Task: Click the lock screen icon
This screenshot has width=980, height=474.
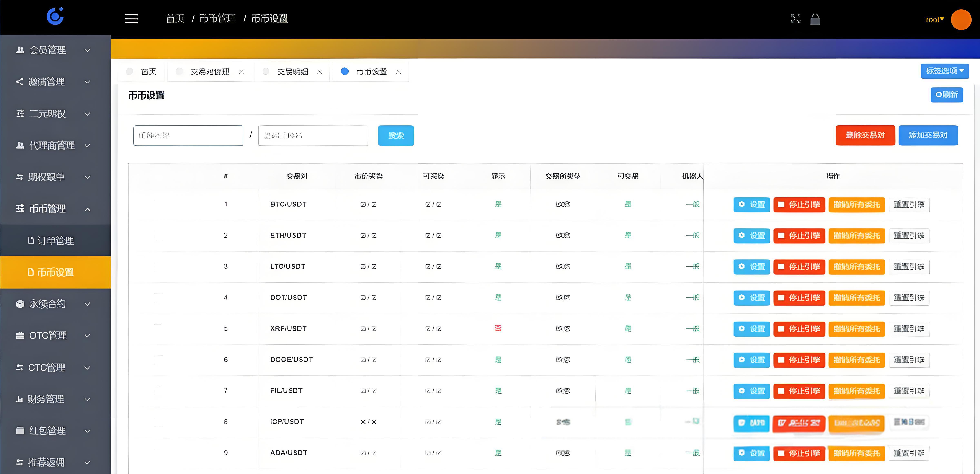Action: click(815, 19)
